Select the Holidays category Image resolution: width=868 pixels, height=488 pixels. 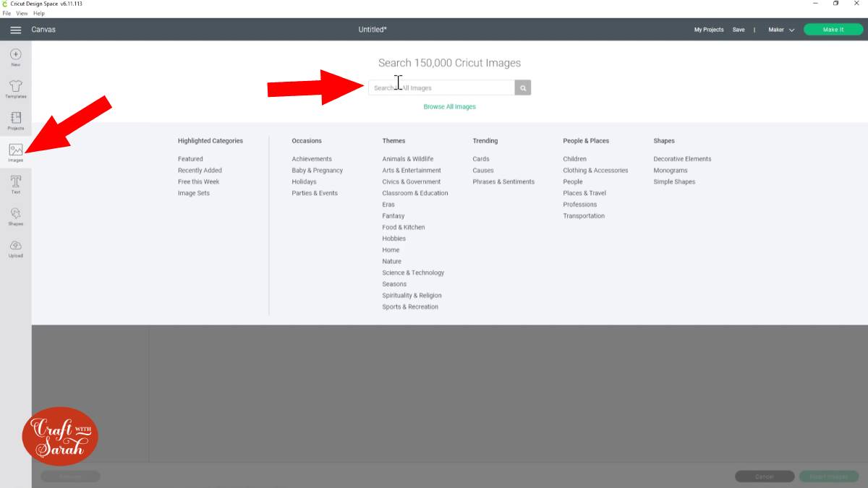coord(304,181)
